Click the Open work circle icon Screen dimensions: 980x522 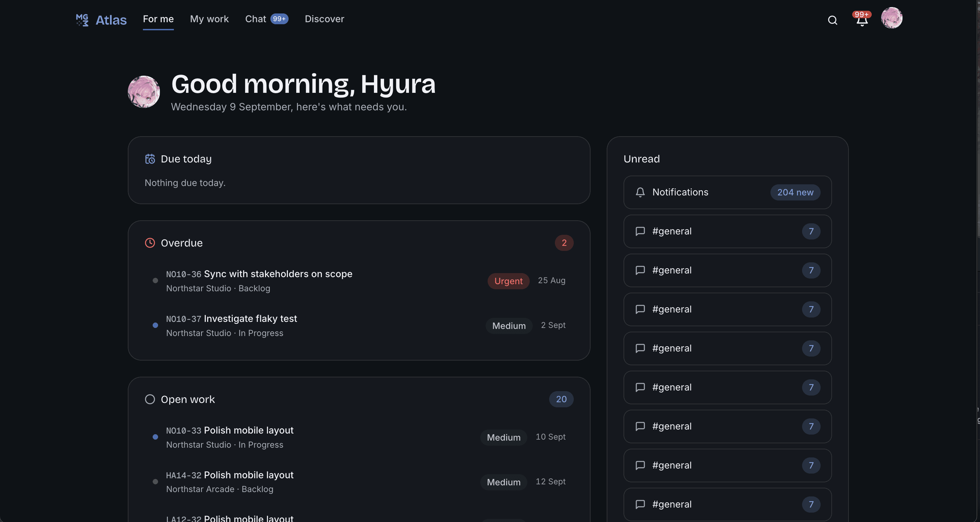tap(150, 399)
